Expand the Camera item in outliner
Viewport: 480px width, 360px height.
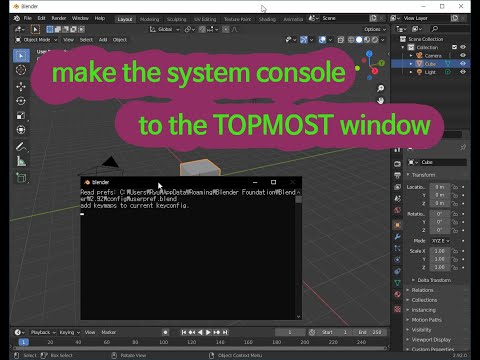point(411,55)
